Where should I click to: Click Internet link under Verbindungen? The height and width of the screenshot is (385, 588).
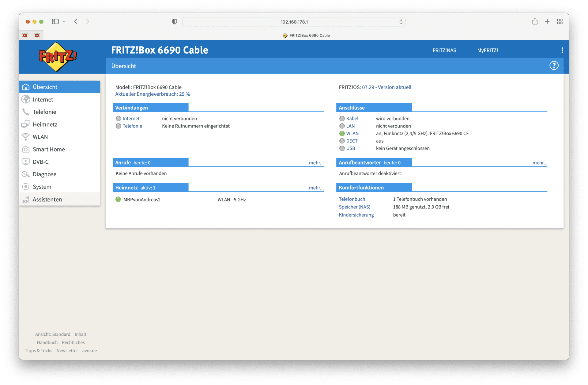131,119
